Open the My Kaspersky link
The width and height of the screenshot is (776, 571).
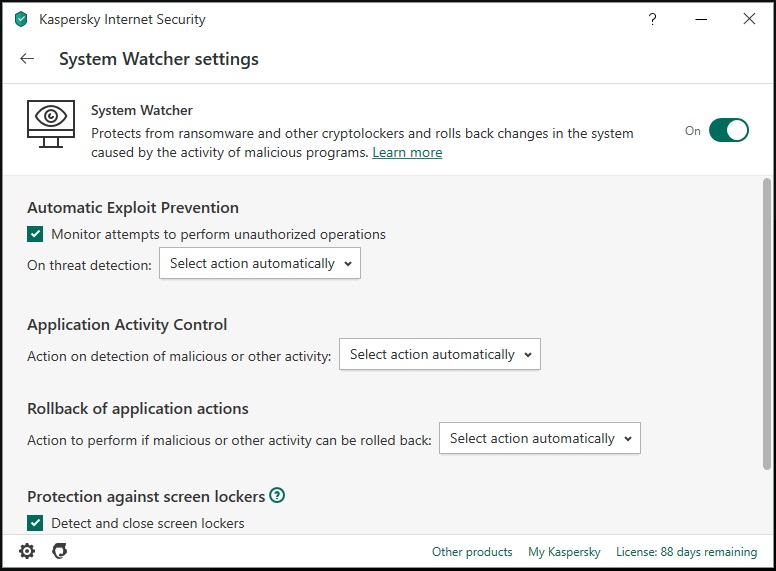tap(564, 552)
